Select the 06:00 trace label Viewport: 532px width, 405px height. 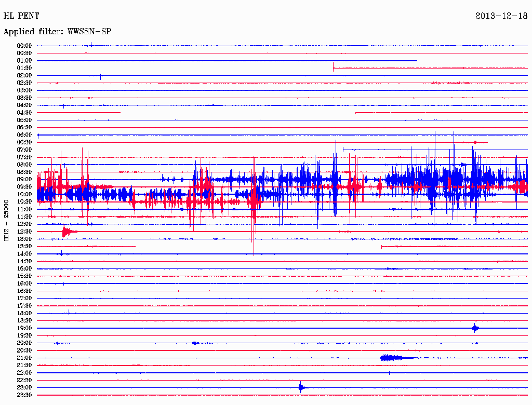[24, 135]
